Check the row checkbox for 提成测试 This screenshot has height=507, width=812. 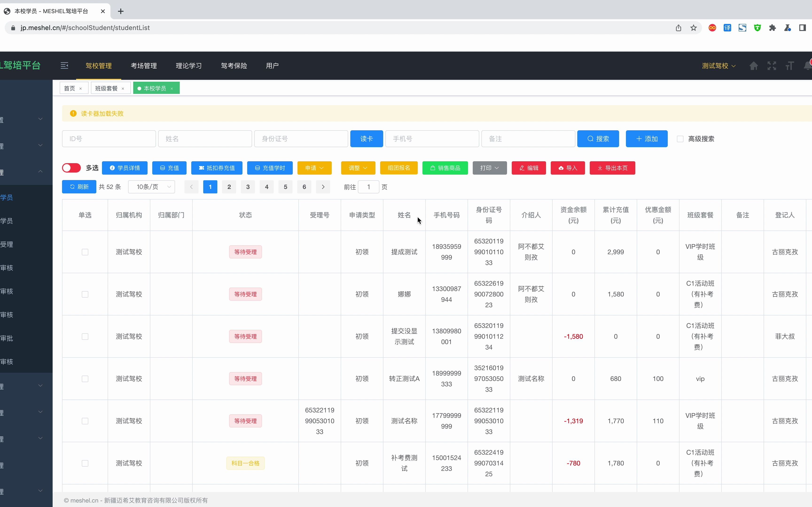point(85,252)
